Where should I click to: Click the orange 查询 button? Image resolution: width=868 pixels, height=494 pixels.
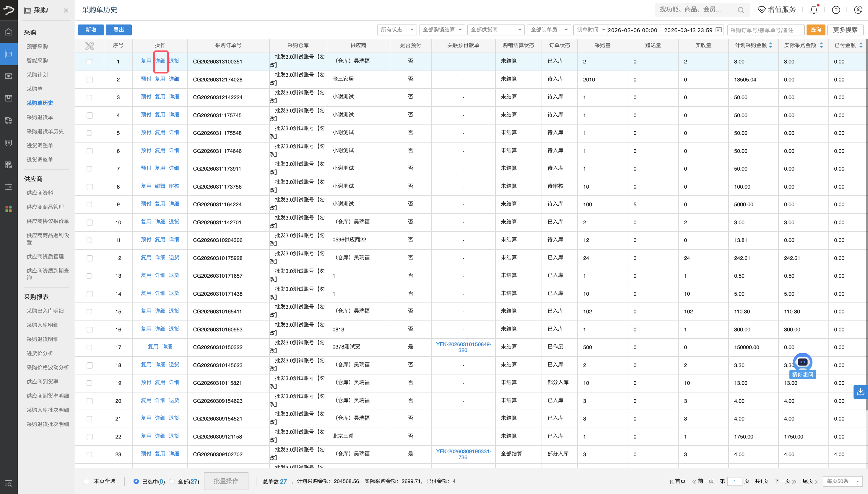[x=815, y=30]
